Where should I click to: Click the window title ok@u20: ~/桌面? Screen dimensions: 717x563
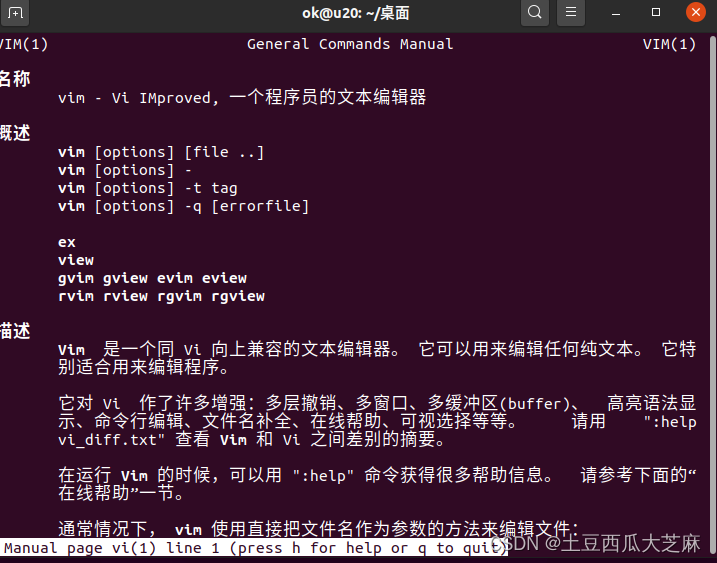[x=355, y=13]
